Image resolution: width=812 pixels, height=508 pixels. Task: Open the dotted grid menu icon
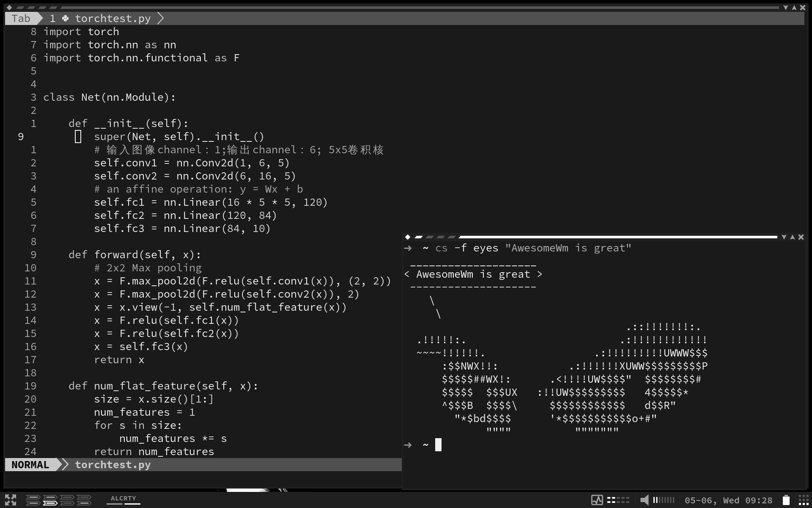803,500
